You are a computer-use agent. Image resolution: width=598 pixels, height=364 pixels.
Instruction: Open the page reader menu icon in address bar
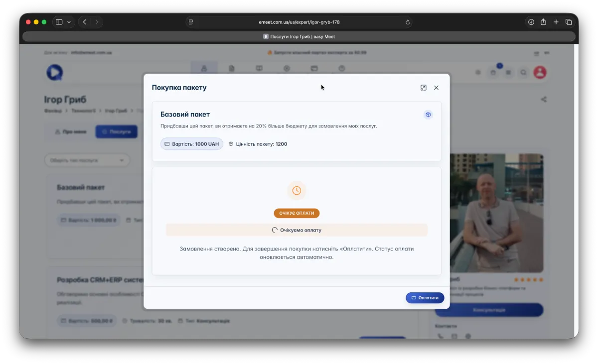pyautogui.click(x=191, y=22)
